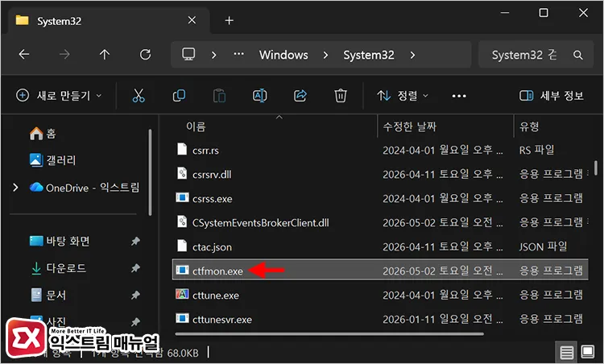Expand the OneDrive tree node
This screenshot has width=604, height=364.
tap(15, 188)
